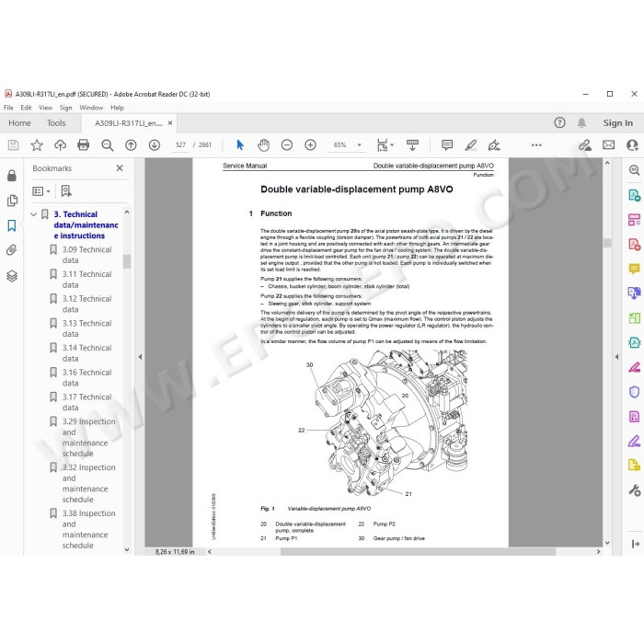Open the notifications bell
644x644 pixels.
point(581,122)
